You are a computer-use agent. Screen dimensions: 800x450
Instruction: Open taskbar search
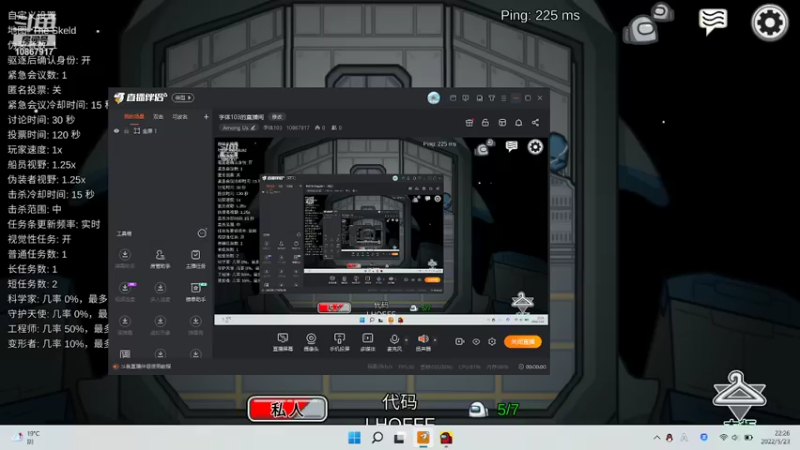[x=377, y=438]
